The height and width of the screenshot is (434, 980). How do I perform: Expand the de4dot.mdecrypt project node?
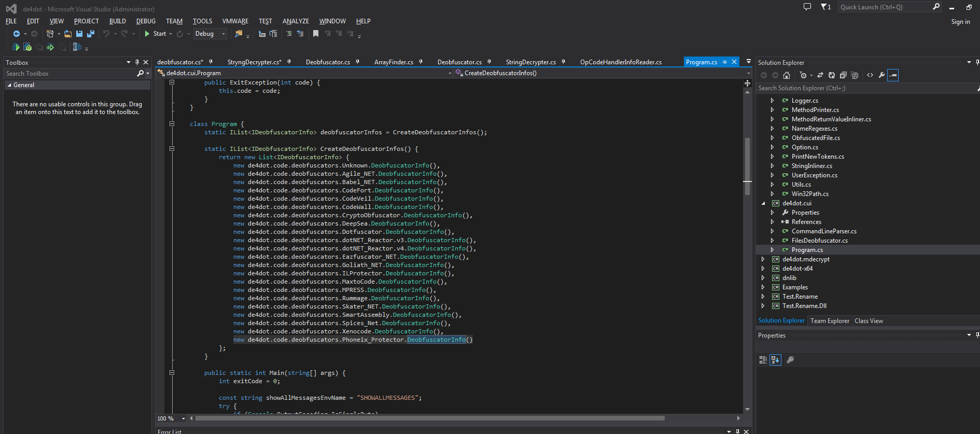763,259
